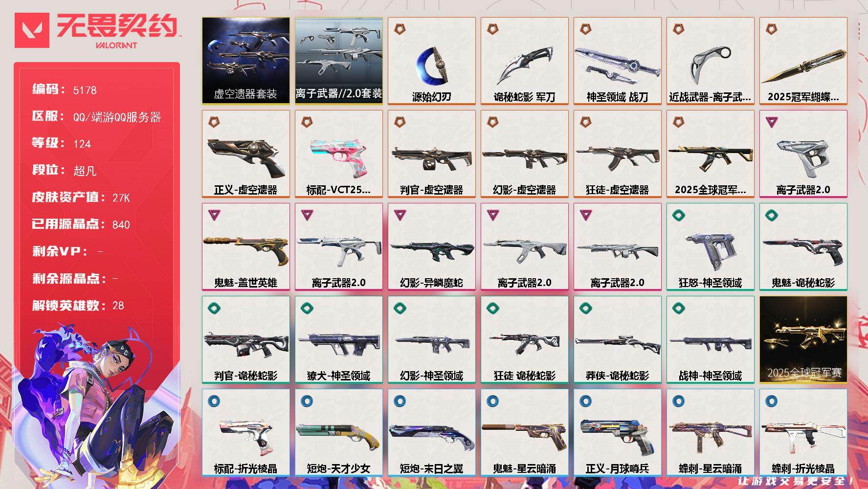Viewport: 868px width, 489px height.
Task: Select the 鬼魅-盖世英雄 skin card
Action: [x=245, y=247]
